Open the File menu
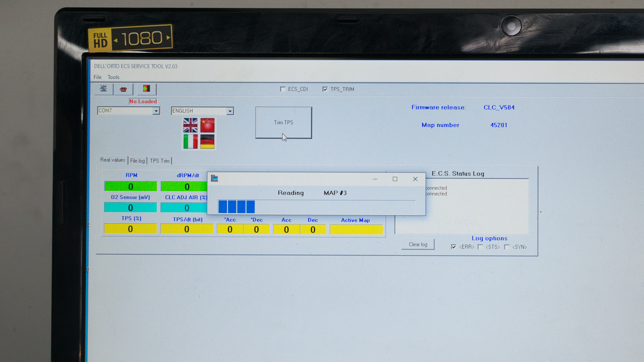Screen dimensions: 644x362 pos(97,77)
